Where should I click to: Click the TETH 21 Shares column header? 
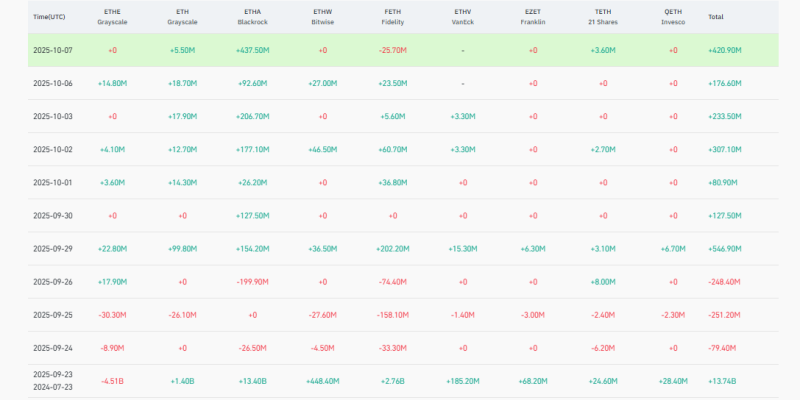click(x=602, y=17)
